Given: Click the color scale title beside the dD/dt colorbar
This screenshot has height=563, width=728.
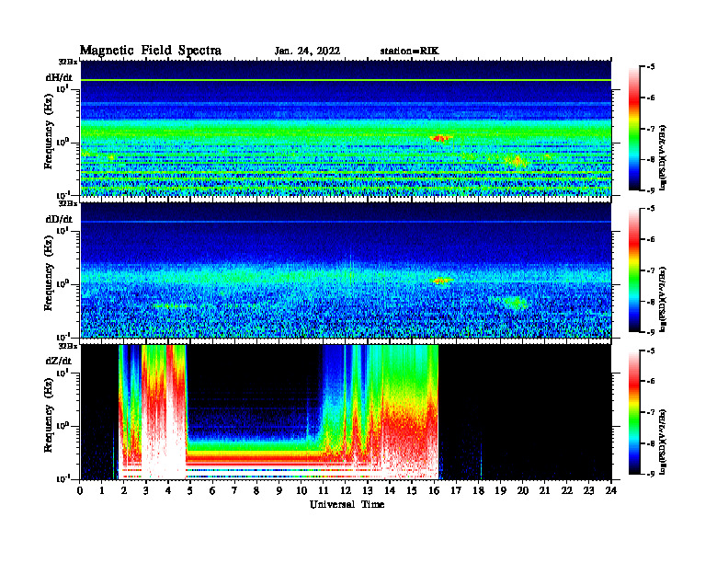Looking at the screenshot, I should click(663, 299).
